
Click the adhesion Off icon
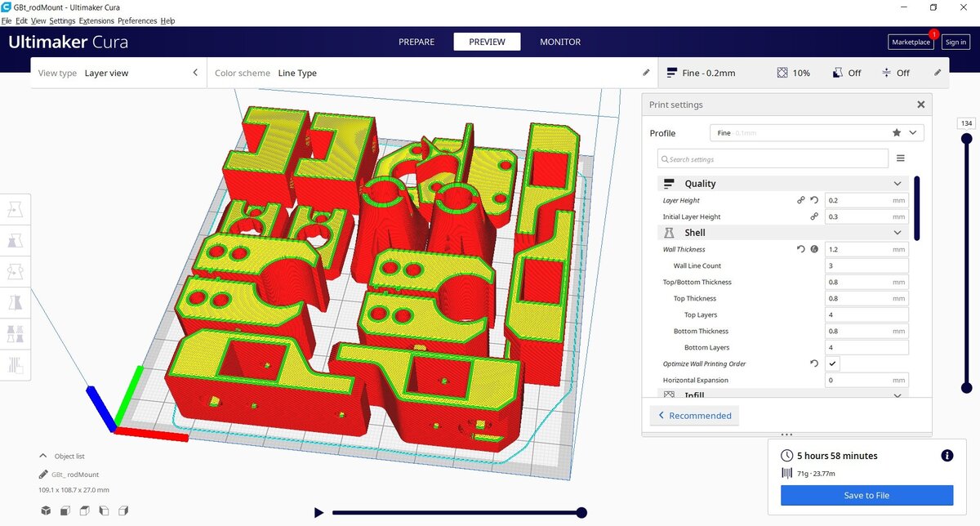[x=886, y=73]
